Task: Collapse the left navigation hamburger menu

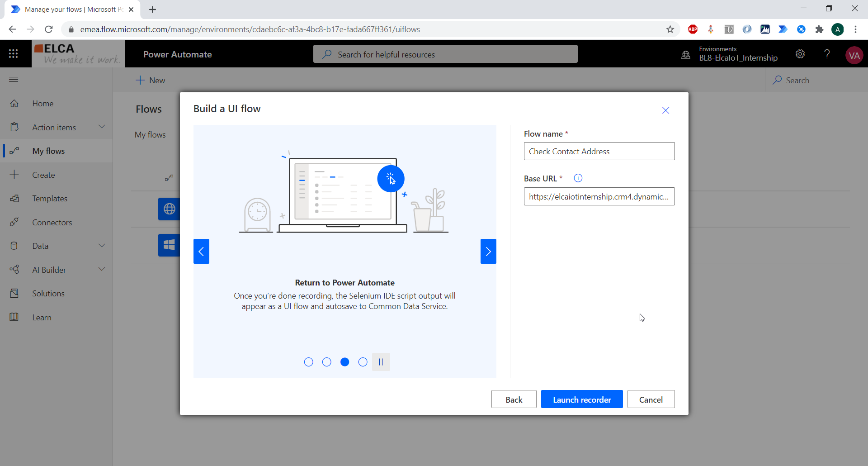Action: 14,80
